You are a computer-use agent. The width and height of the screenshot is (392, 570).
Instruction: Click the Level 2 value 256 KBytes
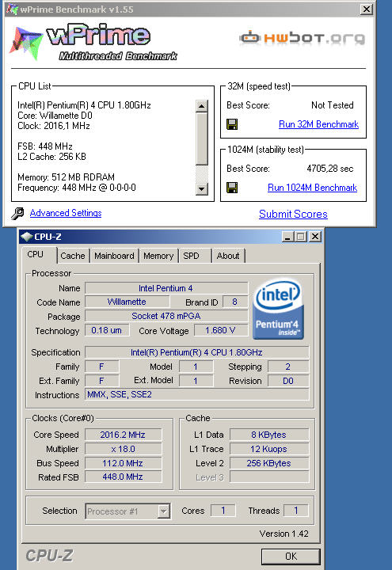(x=269, y=463)
